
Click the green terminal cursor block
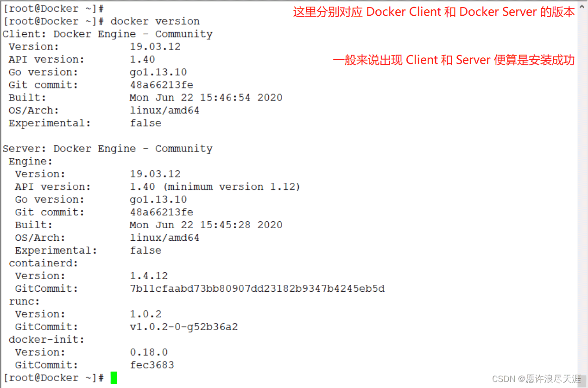[x=114, y=378]
